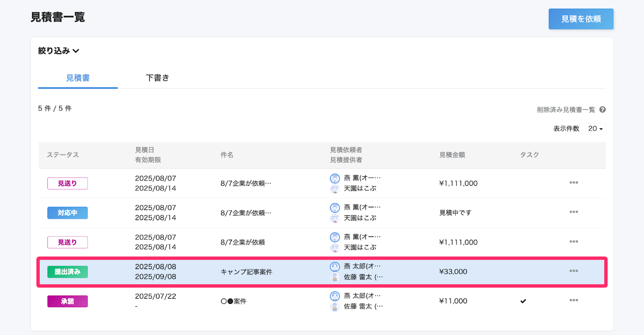Image resolution: width=644 pixels, height=335 pixels.
Task: Click the 見積書一覧 page heading
Action: coord(57,17)
